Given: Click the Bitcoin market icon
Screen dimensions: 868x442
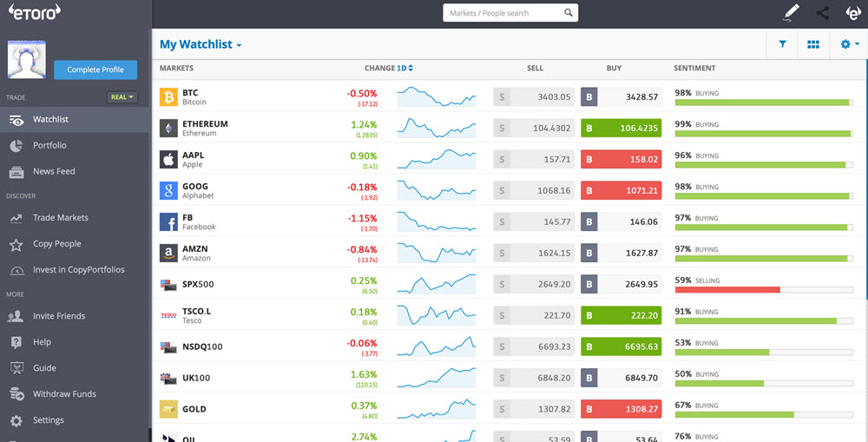Looking at the screenshot, I should click(169, 97).
